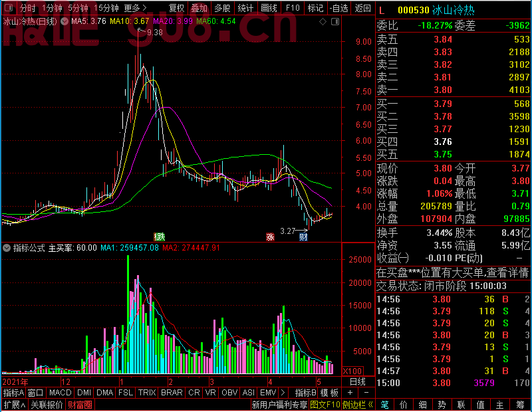Click the 返回 back button
The height and width of the screenshot is (412, 532).
click(362, 8)
